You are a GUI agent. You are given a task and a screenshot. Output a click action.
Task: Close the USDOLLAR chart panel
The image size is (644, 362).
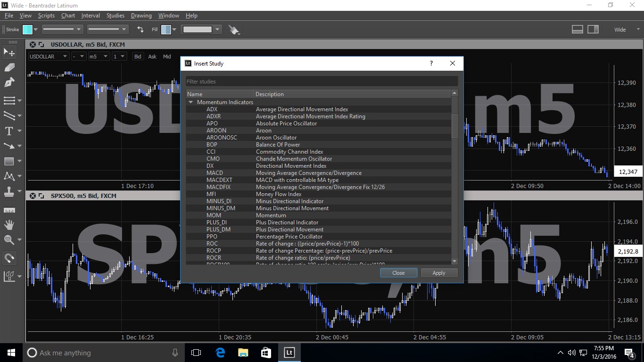[x=33, y=45]
